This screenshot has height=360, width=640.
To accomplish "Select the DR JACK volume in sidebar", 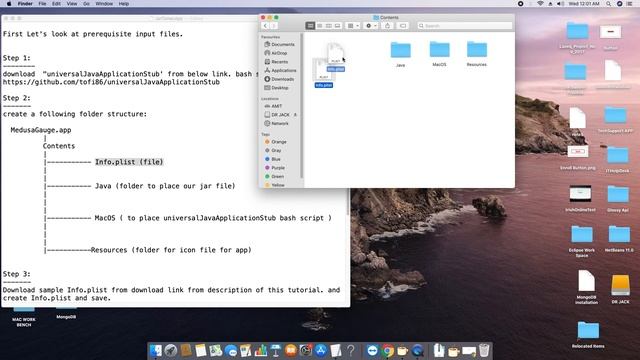I will (278, 115).
